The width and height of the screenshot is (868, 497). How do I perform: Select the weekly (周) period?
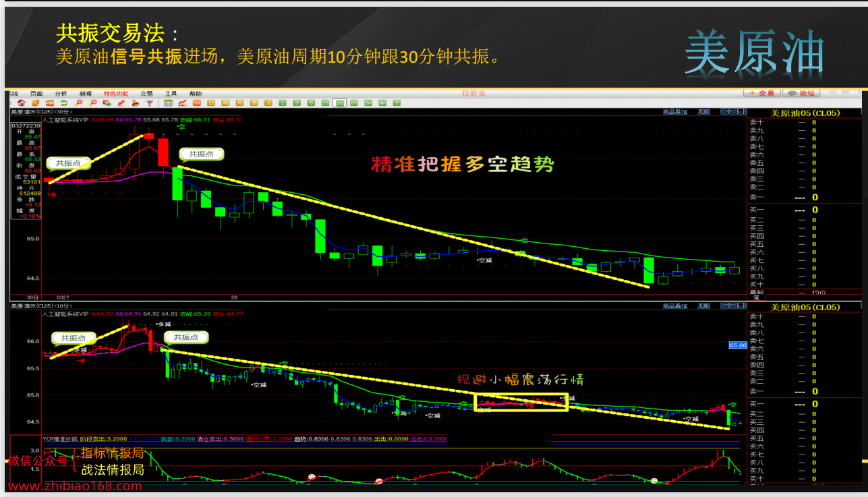click(x=226, y=103)
